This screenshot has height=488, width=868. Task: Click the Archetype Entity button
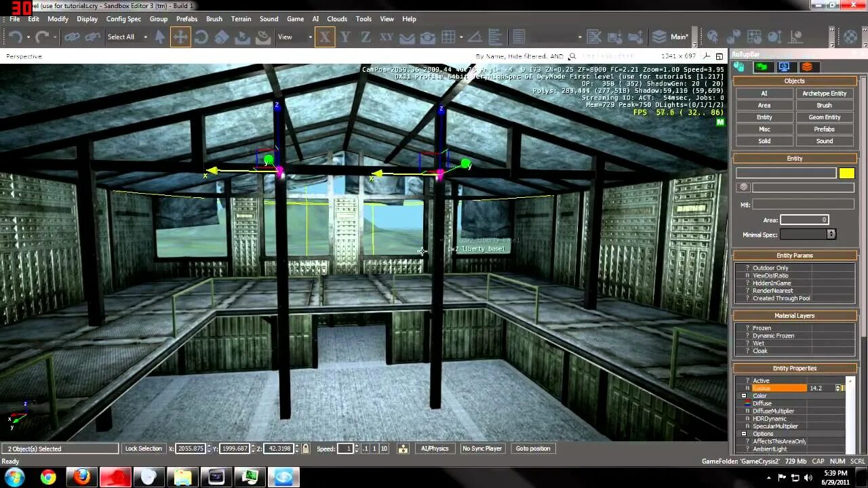coord(824,94)
